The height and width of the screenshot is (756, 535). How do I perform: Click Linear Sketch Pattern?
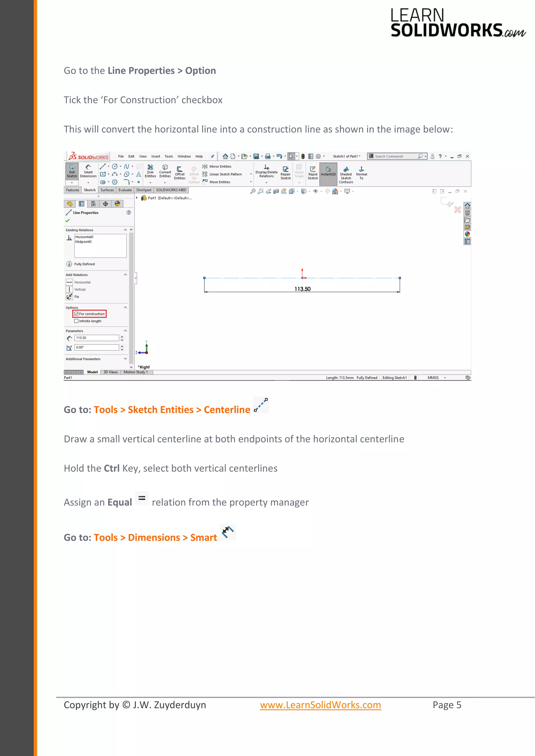222,174
